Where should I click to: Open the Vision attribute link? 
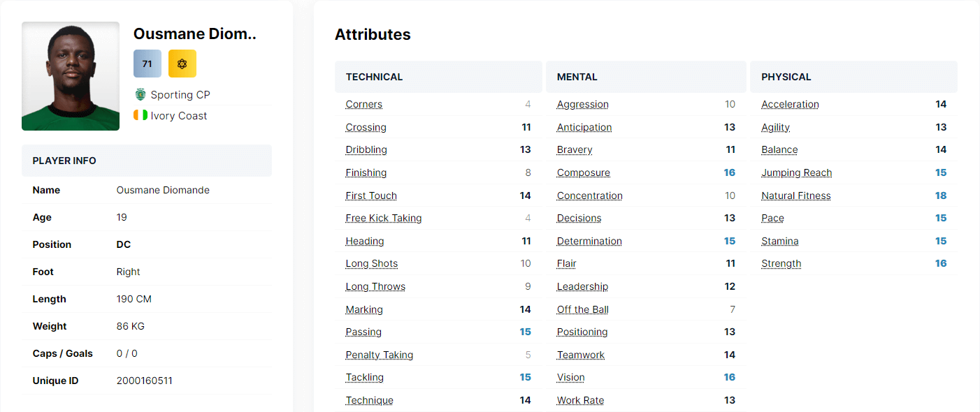coord(570,377)
